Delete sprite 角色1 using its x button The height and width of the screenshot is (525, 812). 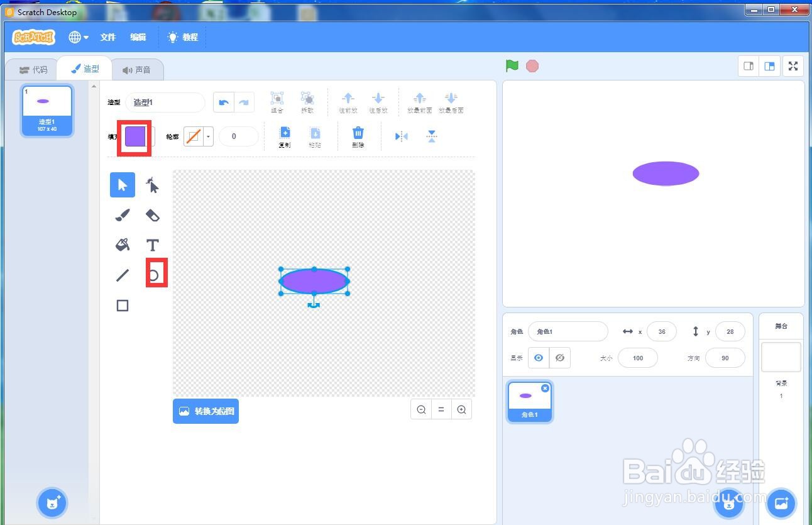tap(545, 388)
